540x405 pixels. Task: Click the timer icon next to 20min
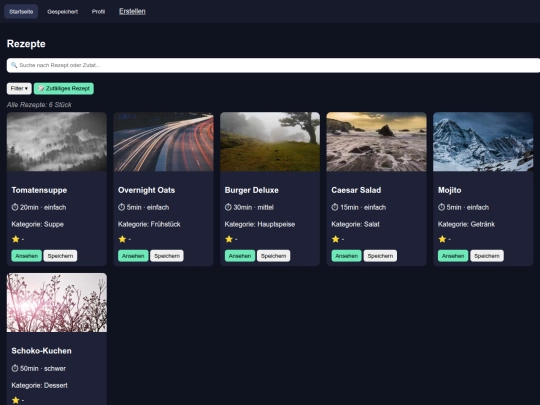pyautogui.click(x=15, y=207)
